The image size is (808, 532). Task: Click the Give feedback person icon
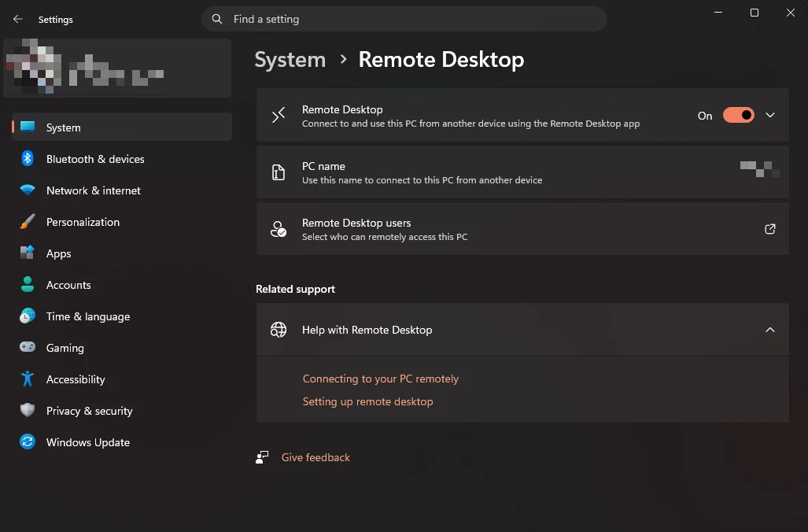coord(262,457)
